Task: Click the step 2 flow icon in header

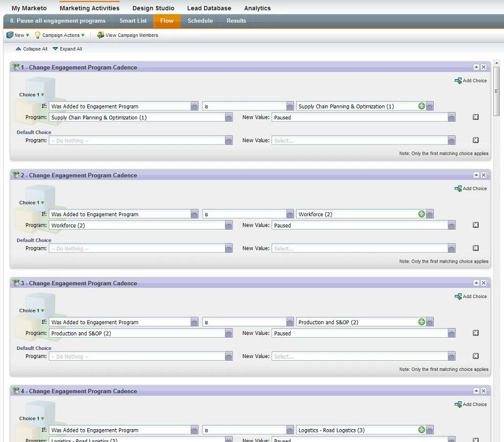Action: point(16,175)
